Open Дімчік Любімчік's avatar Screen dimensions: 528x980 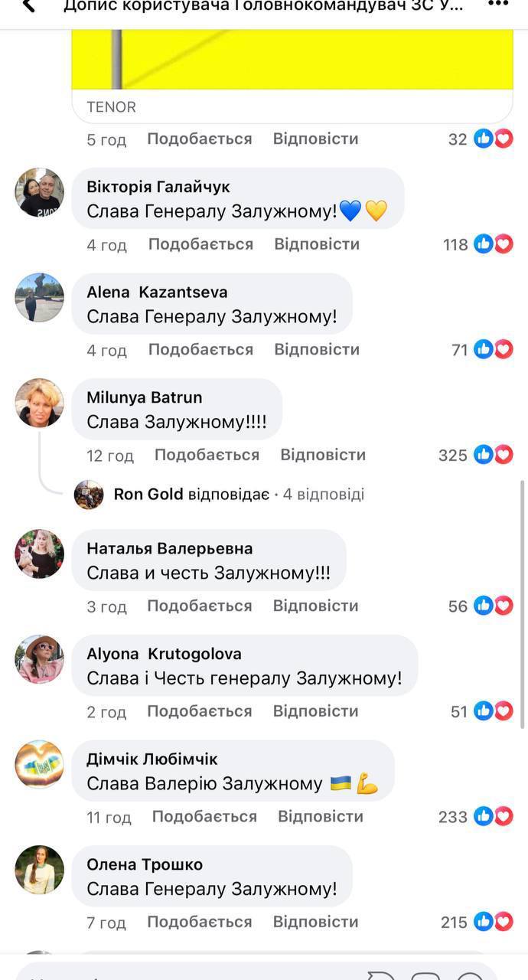[40, 765]
